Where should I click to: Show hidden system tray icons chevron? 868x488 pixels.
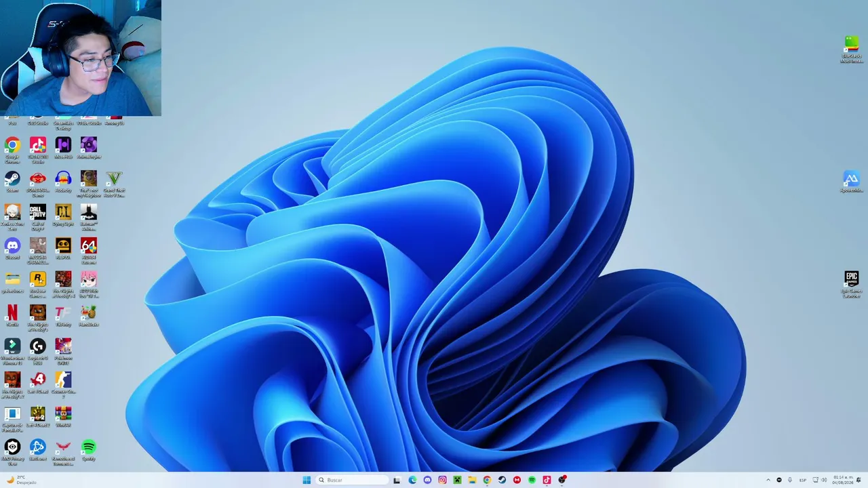(768, 480)
